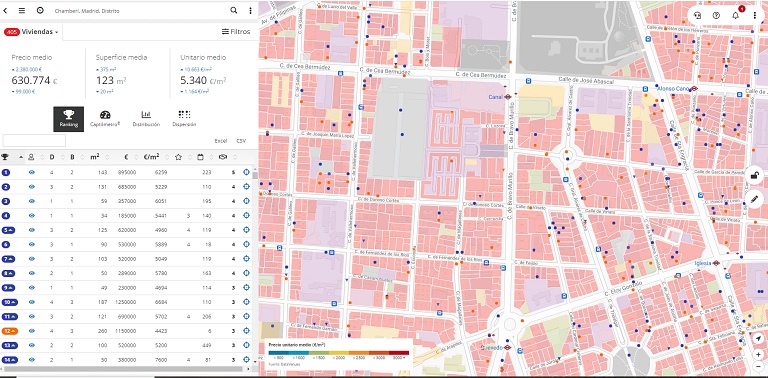This screenshot has width=768, height=378.
Task: Click the blue legend color segment
Action: 279,353
